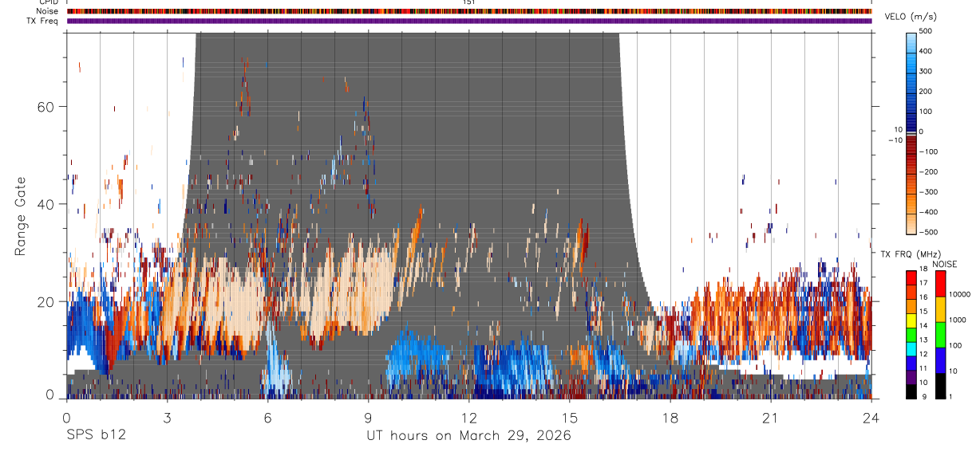
Task: Pick the yellow segment of TX FRQ colorbar
Action: (911, 320)
